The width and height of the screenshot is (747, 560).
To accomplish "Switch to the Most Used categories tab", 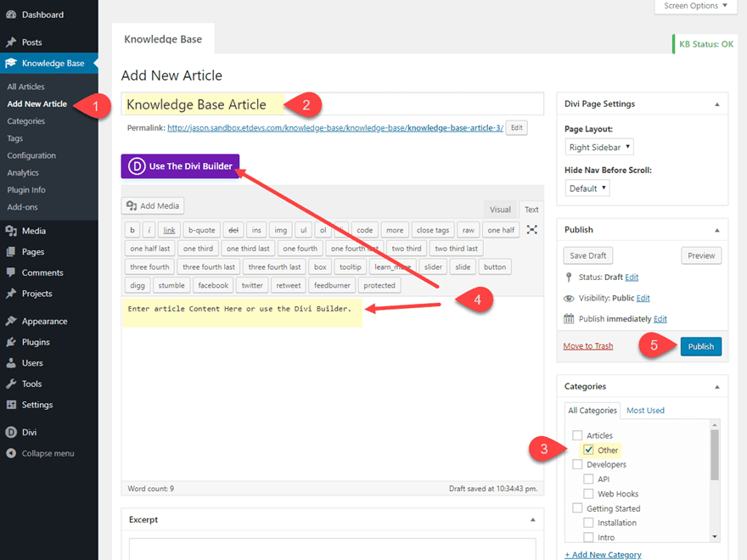I will 644,410.
